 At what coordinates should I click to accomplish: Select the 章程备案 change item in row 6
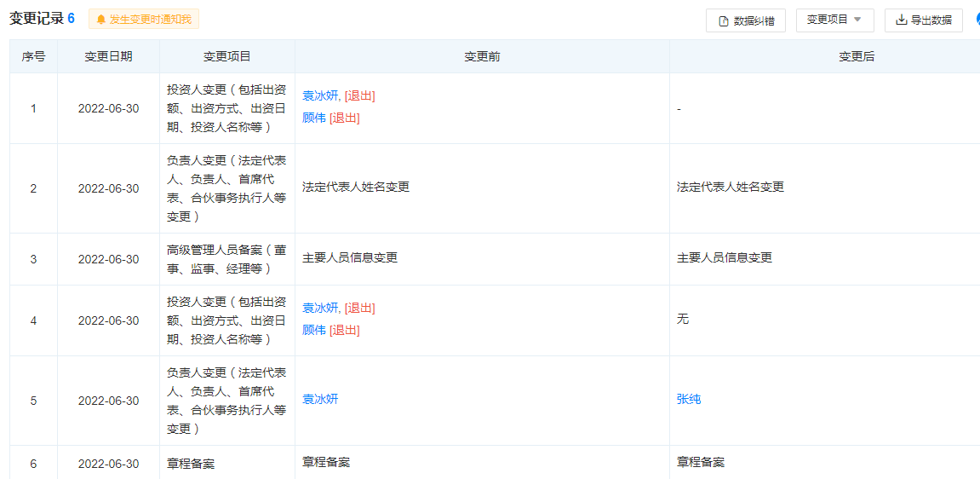tap(191, 464)
